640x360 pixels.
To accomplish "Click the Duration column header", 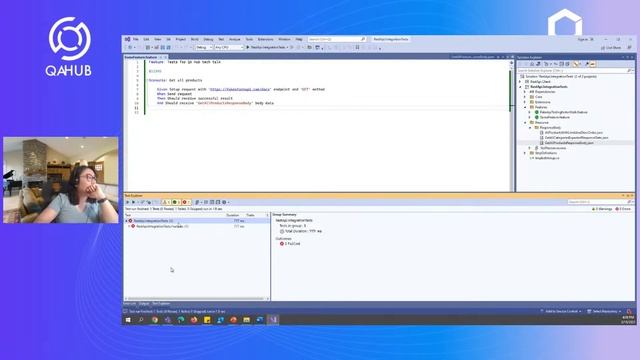I will coord(233,215).
